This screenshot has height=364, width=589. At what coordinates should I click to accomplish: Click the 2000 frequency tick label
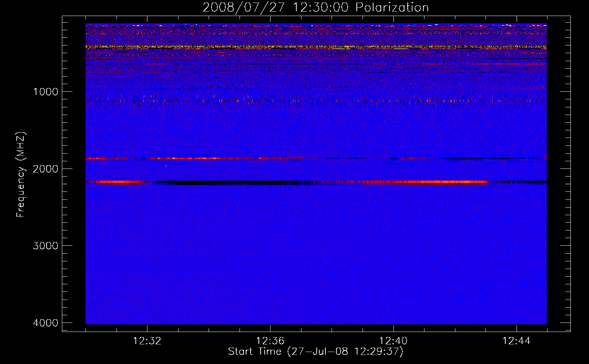click(x=46, y=169)
